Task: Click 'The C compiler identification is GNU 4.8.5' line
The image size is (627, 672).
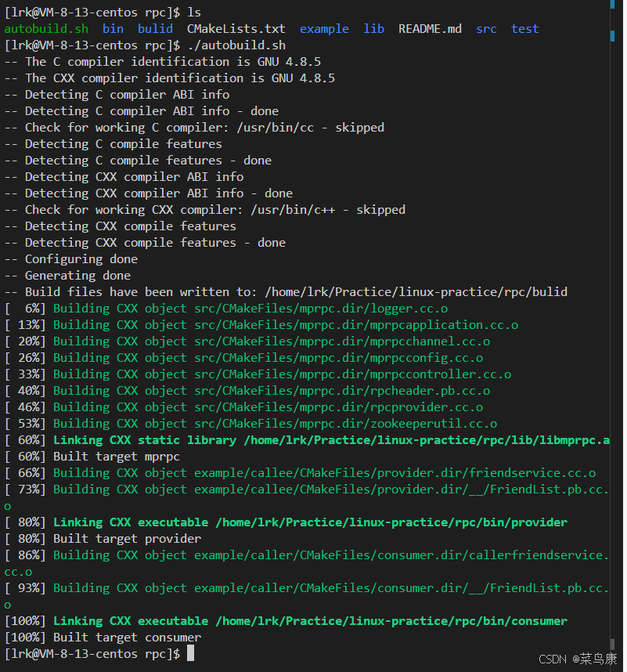Action: 162,62
